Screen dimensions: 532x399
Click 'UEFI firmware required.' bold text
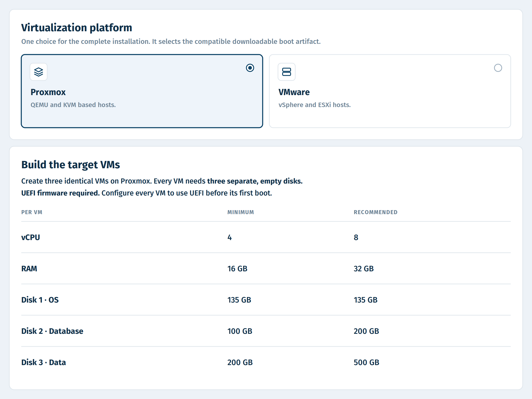point(60,193)
